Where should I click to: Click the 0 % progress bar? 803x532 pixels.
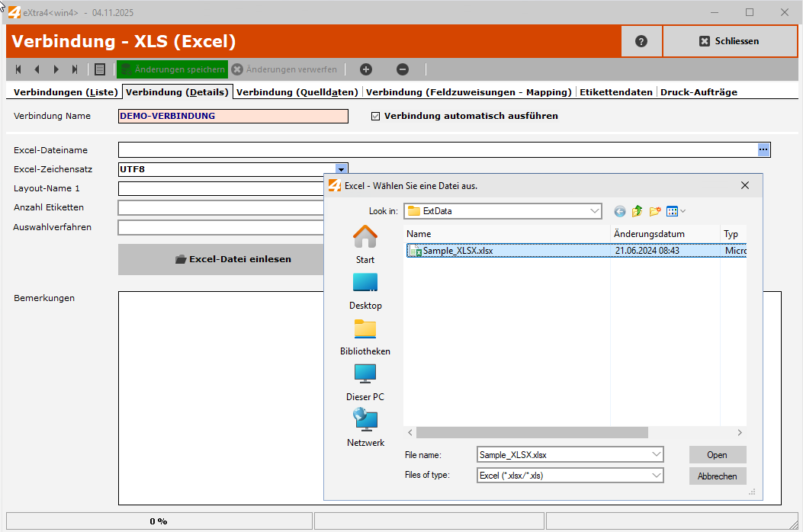tap(158, 521)
